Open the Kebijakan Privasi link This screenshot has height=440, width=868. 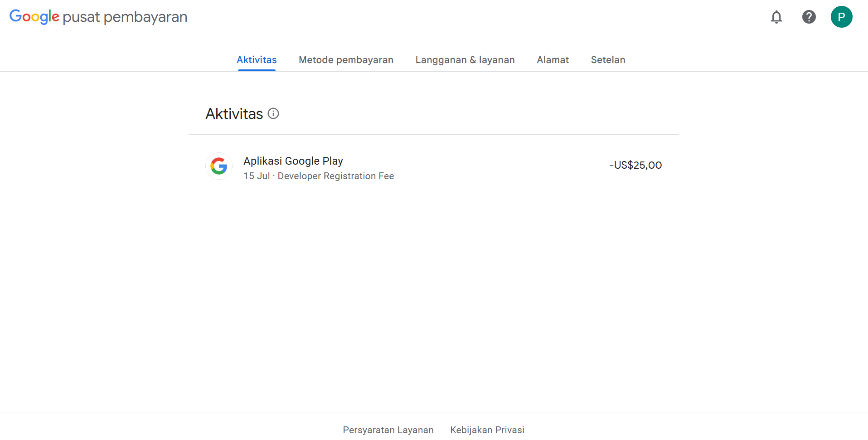tap(487, 430)
